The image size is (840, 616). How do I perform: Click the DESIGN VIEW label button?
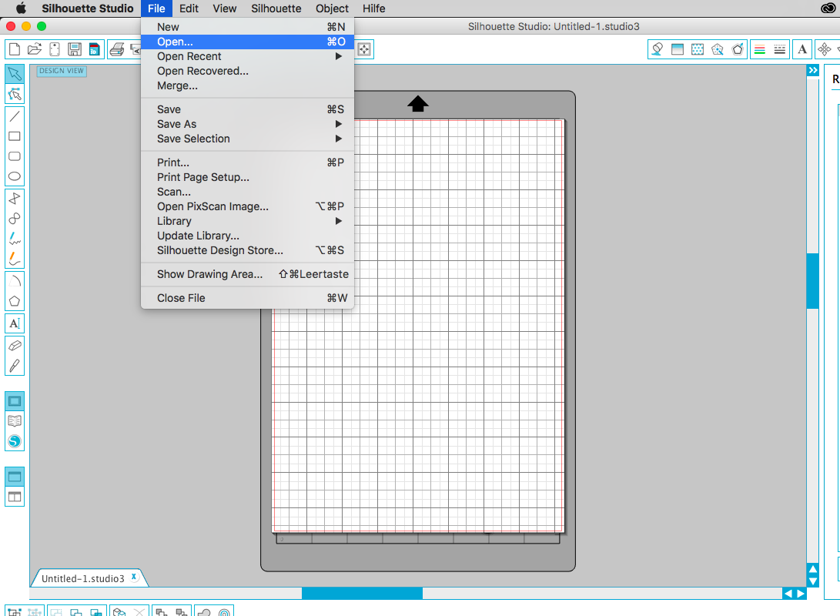pyautogui.click(x=62, y=71)
